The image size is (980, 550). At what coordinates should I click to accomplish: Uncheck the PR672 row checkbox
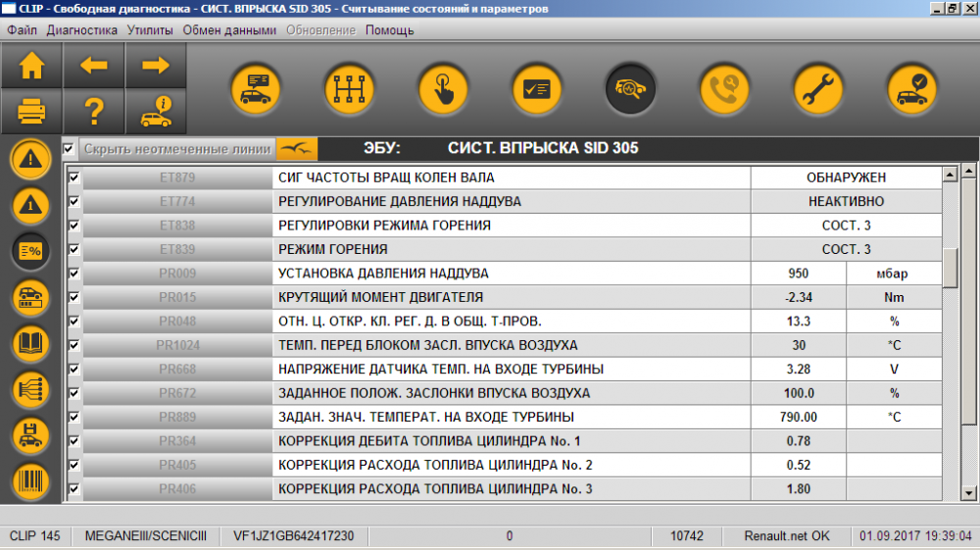[73, 393]
